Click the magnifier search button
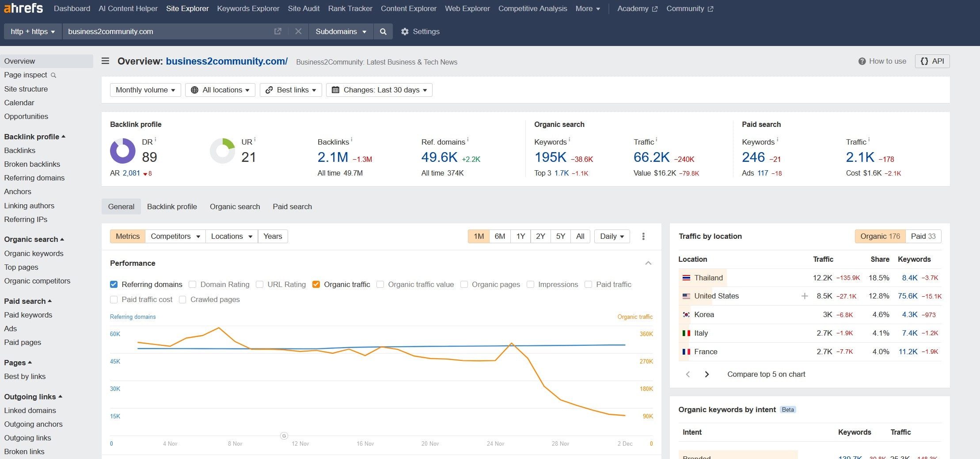The width and height of the screenshot is (980, 459). point(383,31)
